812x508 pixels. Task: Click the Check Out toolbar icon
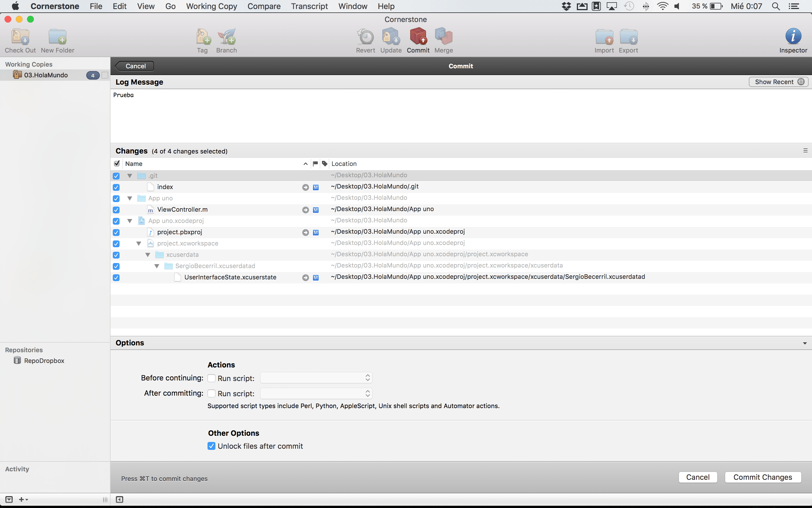(x=21, y=37)
